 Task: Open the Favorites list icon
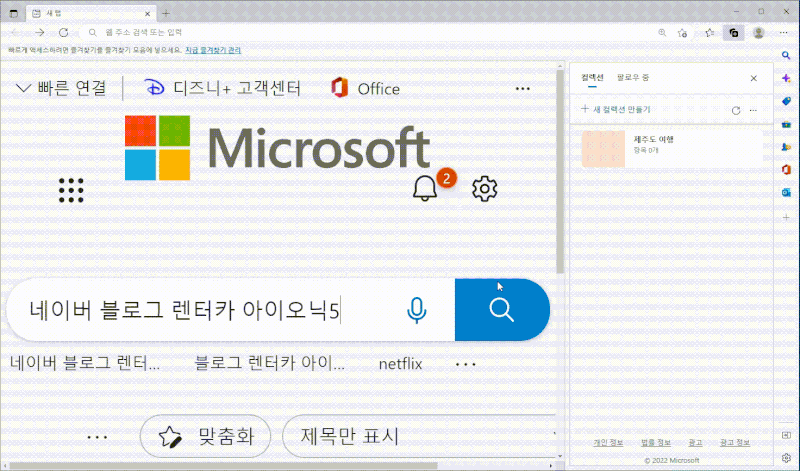click(x=710, y=33)
